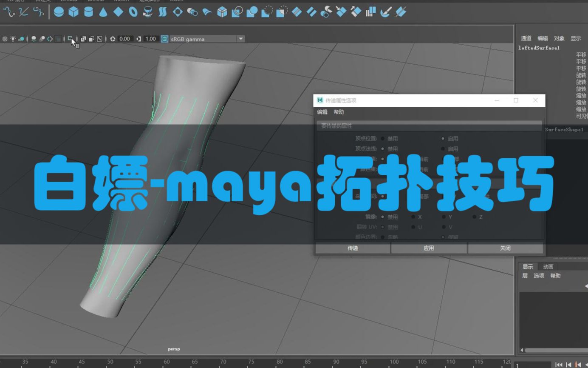
Task: Open the 通道 menu in channel box
Action: tap(526, 38)
